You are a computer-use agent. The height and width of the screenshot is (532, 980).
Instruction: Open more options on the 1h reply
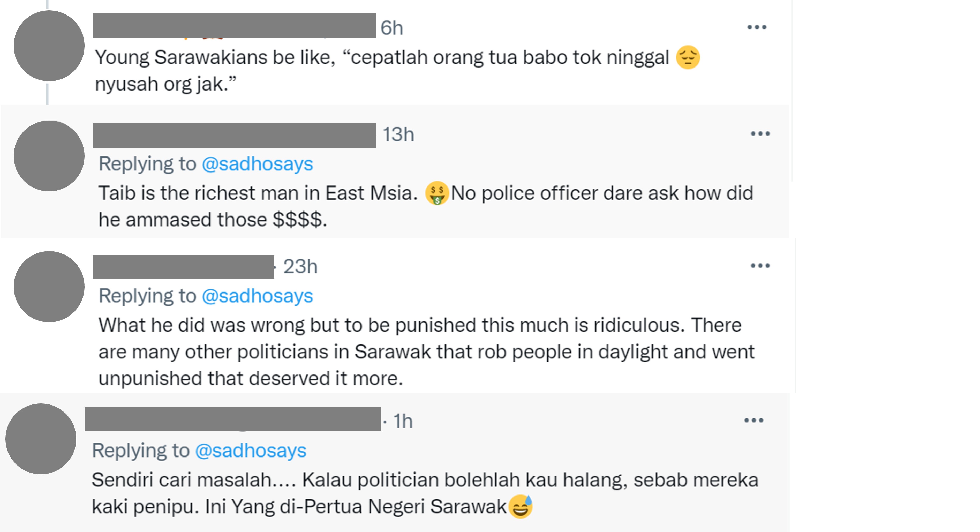pos(754,421)
